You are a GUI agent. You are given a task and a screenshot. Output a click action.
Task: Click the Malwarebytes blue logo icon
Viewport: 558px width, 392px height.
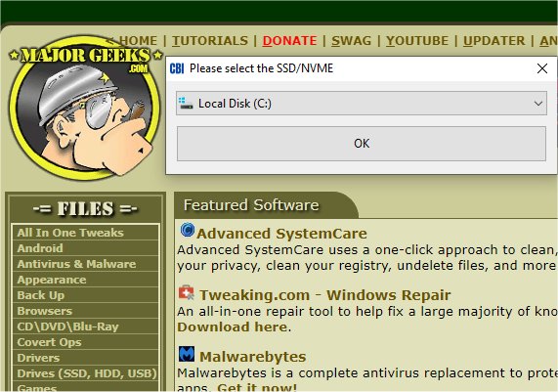187,354
